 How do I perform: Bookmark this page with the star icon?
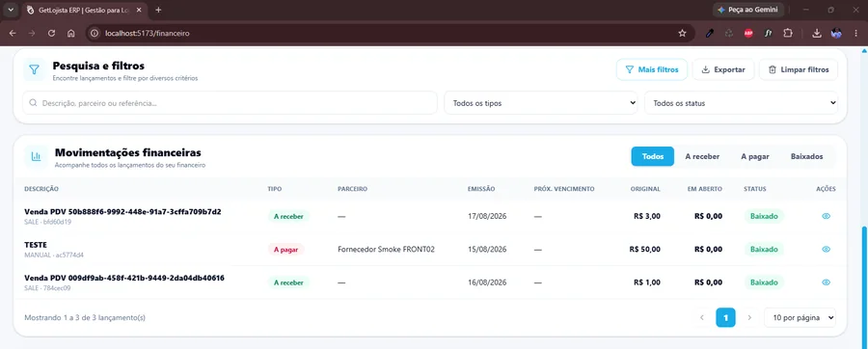coord(682,33)
